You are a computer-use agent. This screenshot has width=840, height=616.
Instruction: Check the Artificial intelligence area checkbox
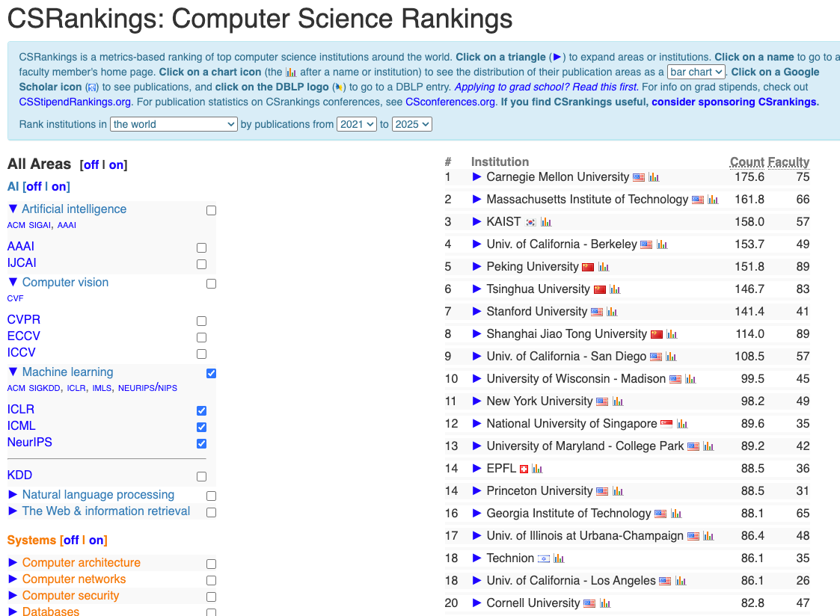point(212,210)
